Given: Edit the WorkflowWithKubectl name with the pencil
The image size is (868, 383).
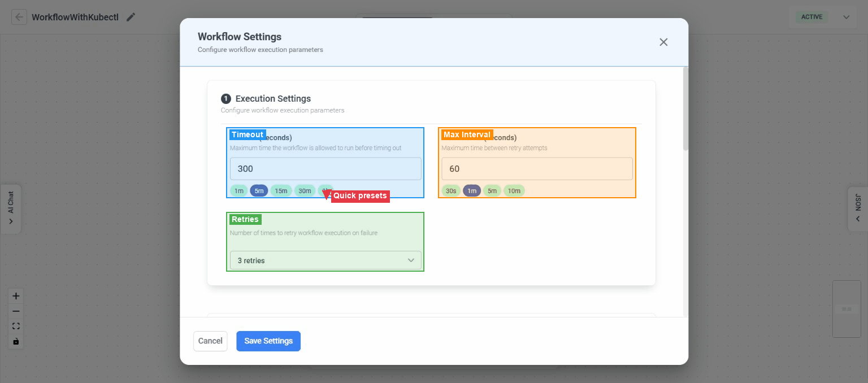Looking at the screenshot, I should coord(131,17).
